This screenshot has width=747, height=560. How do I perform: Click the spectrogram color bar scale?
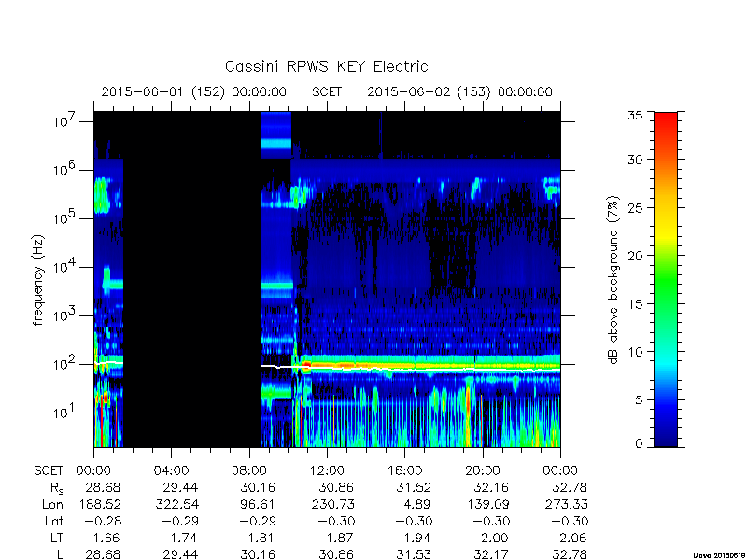(666, 279)
